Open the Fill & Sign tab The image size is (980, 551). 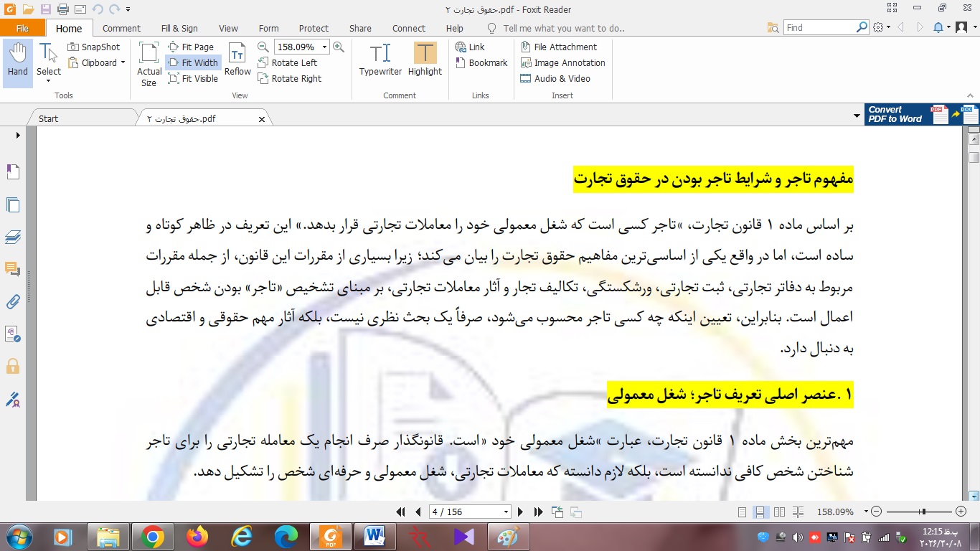pos(179,29)
